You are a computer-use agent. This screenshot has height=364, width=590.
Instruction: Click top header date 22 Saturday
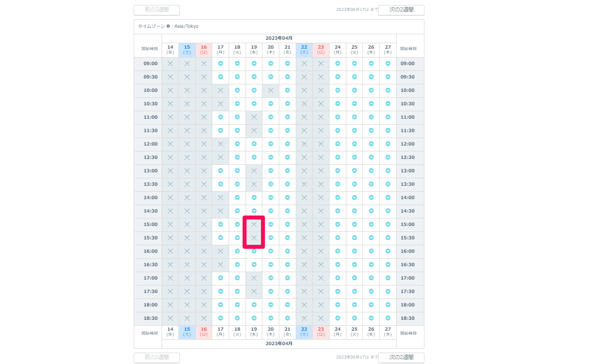(304, 50)
